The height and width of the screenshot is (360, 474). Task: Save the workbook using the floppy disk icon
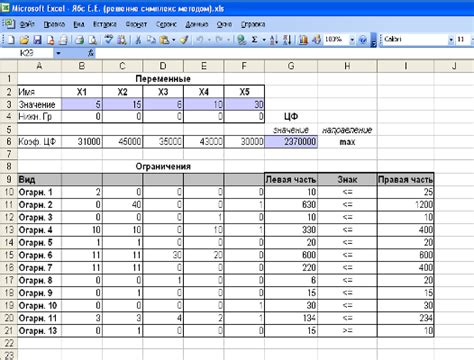click(37, 40)
